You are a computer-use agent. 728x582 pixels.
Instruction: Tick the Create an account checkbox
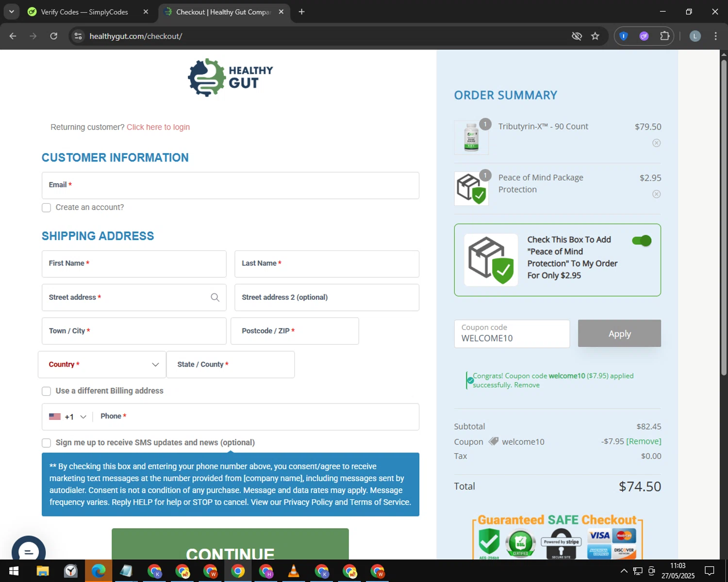pyautogui.click(x=47, y=208)
